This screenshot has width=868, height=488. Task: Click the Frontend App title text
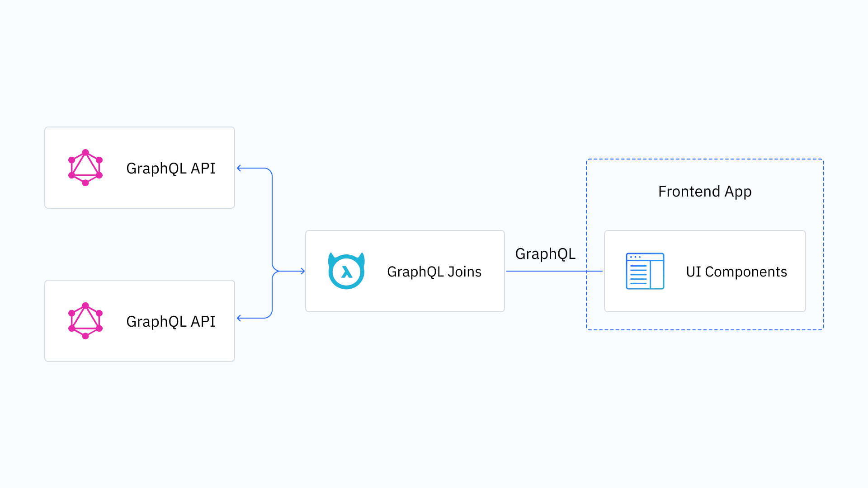[x=704, y=192]
